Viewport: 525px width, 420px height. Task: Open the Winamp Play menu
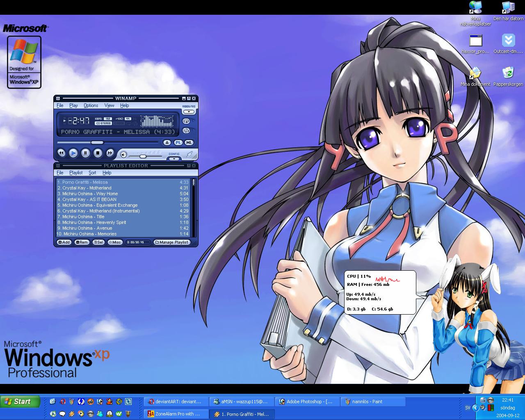tap(73, 105)
